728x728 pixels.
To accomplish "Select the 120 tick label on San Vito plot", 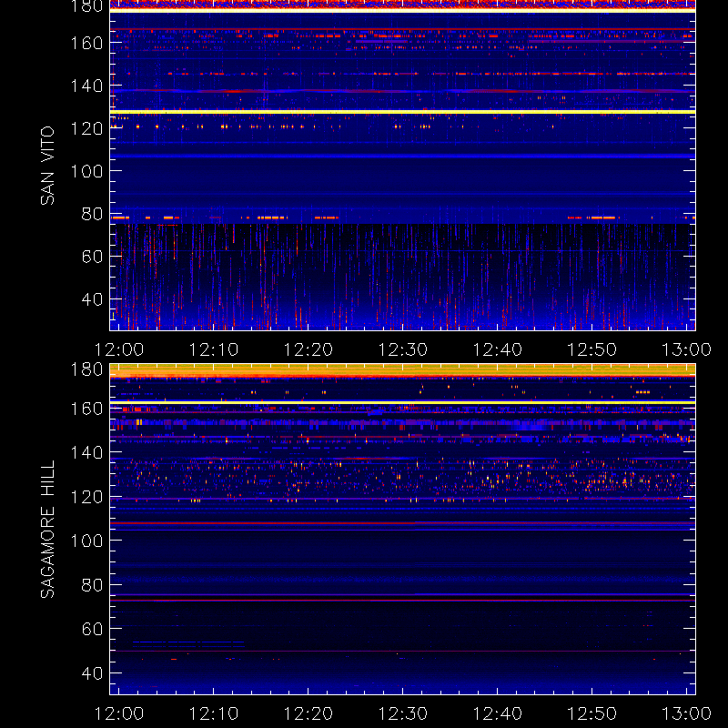I will click(86, 128).
